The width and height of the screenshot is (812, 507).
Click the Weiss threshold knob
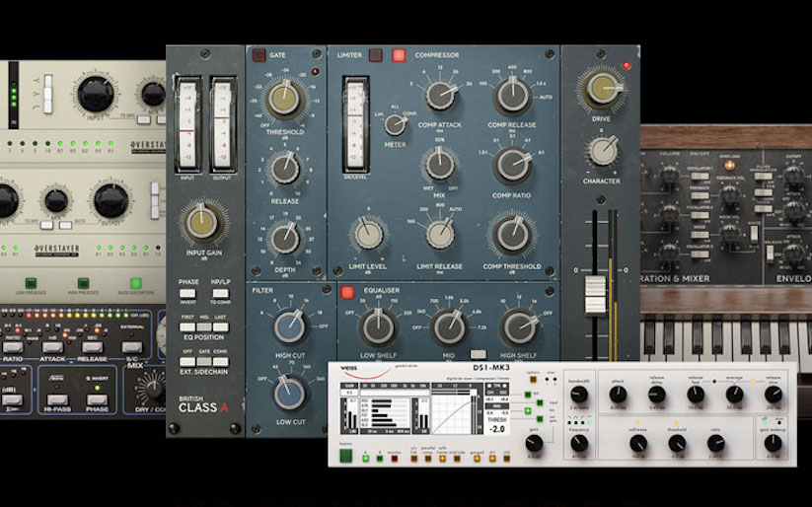coord(677,443)
